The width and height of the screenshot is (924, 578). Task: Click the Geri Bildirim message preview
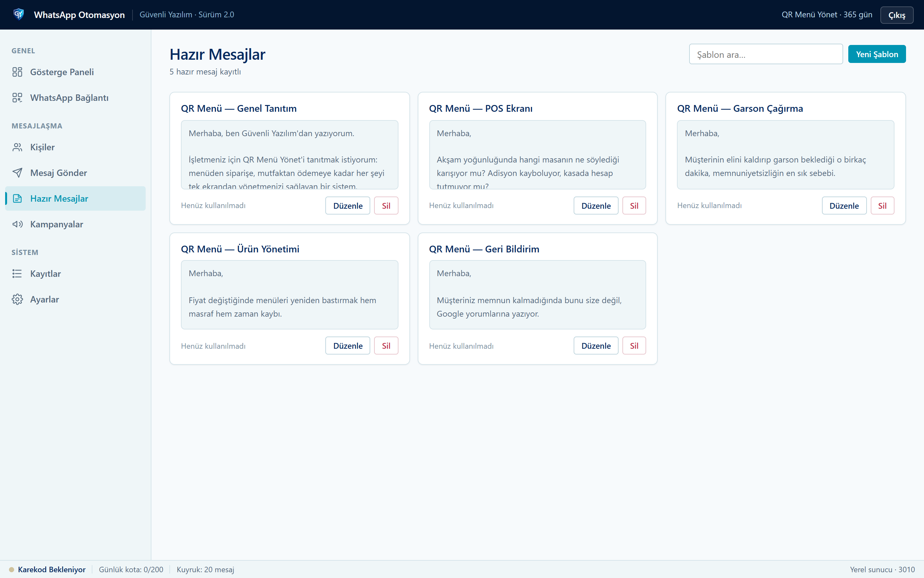(x=538, y=295)
